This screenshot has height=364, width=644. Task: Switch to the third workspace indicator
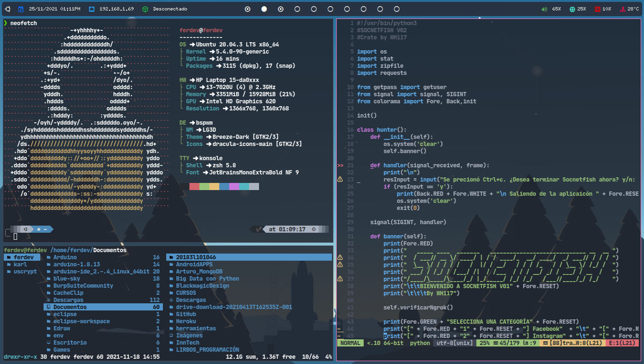281,9
